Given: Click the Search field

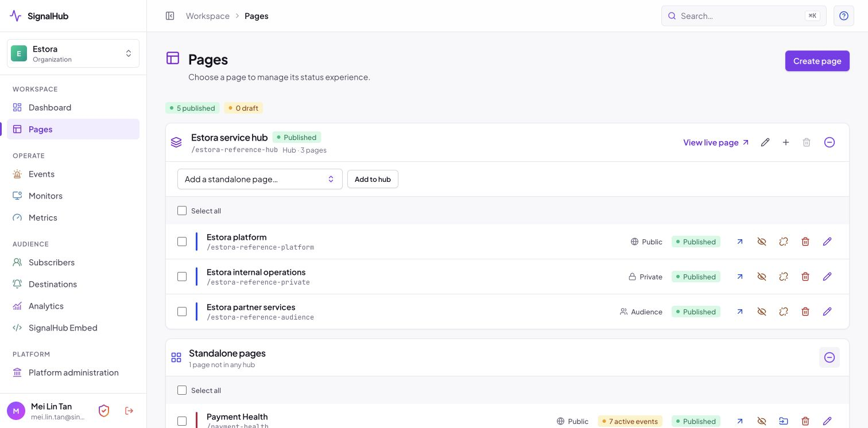Looking at the screenshot, I should (744, 16).
